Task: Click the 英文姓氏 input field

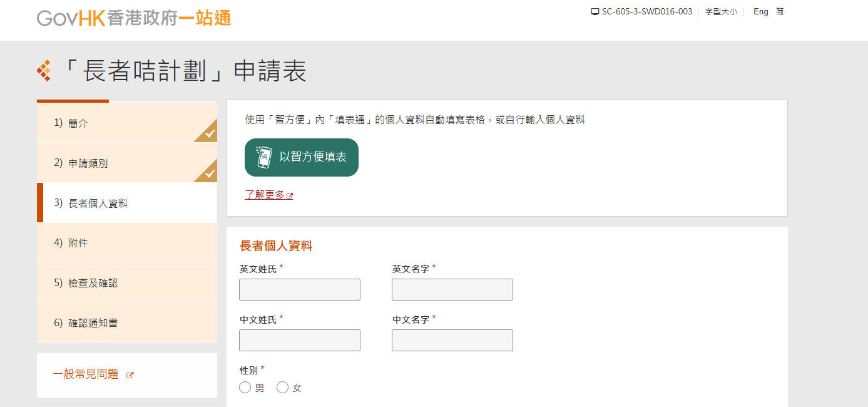Action: (x=300, y=290)
